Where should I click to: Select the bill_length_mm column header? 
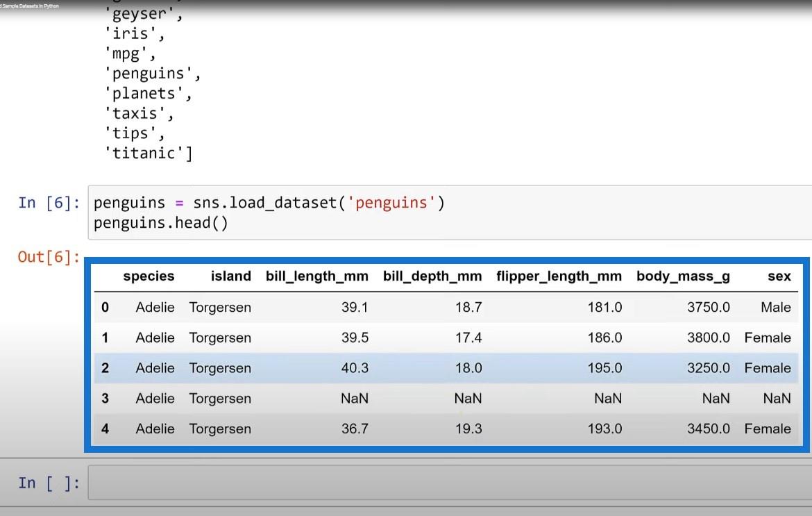click(317, 276)
